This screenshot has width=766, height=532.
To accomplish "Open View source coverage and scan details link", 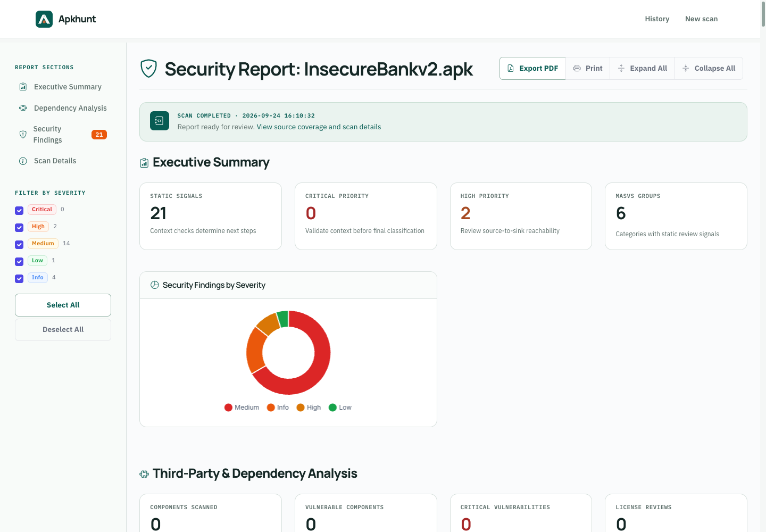I will pyautogui.click(x=319, y=127).
